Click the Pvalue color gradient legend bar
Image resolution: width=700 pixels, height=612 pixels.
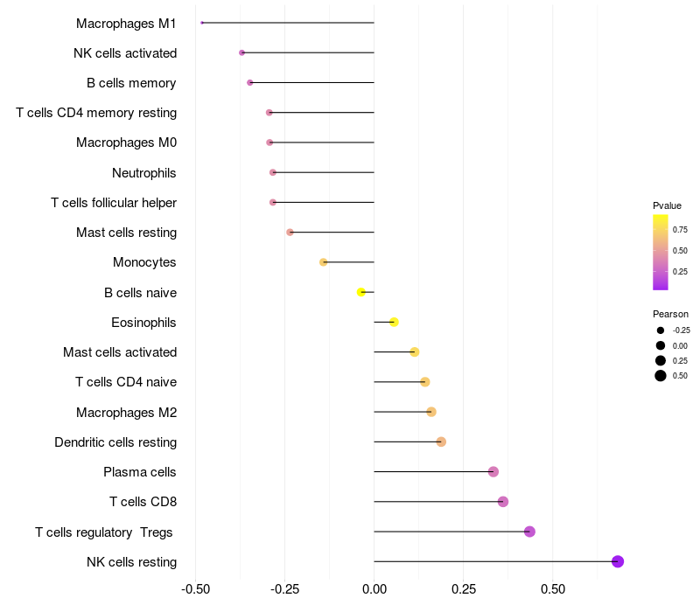coord(661,253)
